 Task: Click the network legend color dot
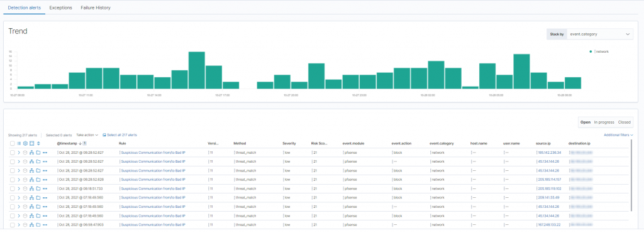591,51
